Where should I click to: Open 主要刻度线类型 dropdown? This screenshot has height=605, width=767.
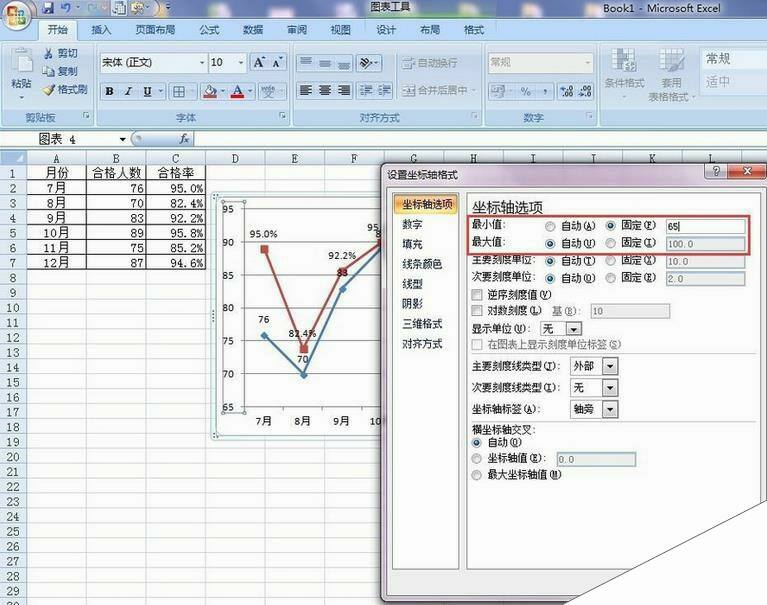coord(610,366)
